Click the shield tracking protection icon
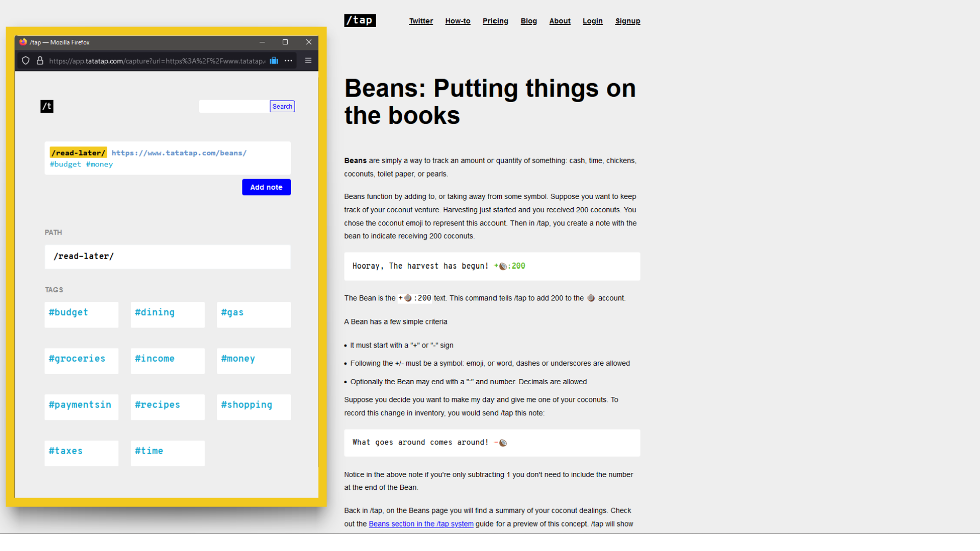 (26, 61)
